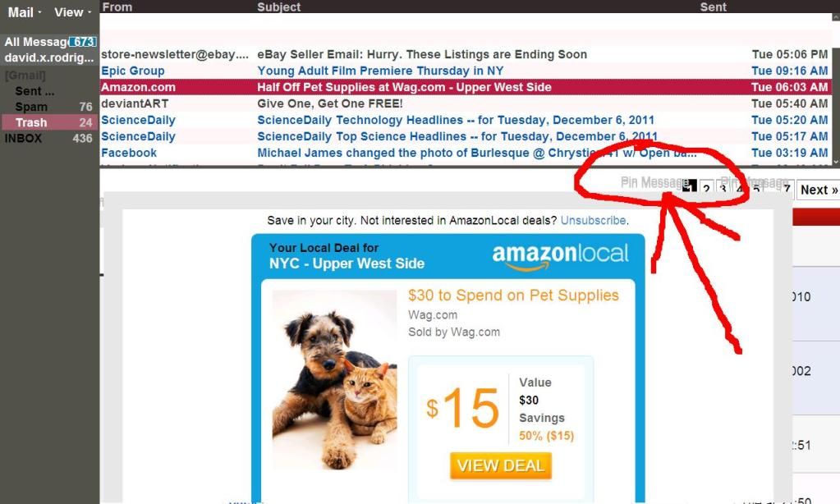Go to page 2 of results
This screenshot has height=504, width=840.
[x=707, y=188]
